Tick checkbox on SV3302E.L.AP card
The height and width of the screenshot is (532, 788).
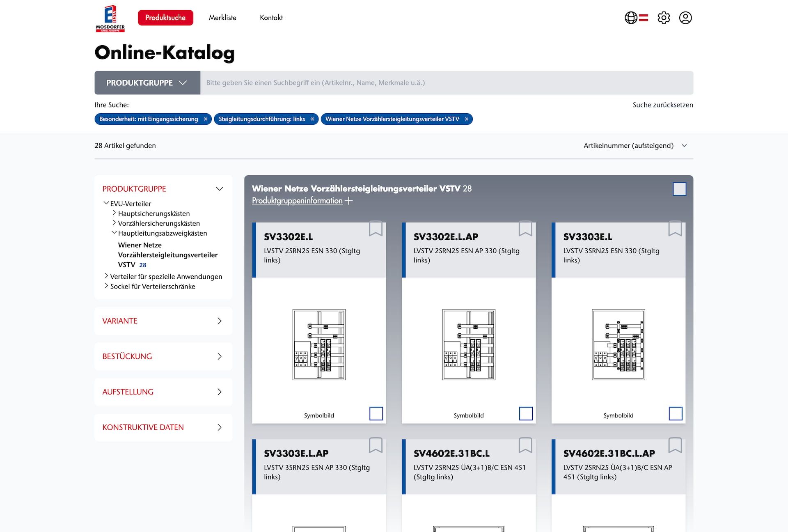pos(526,413)
